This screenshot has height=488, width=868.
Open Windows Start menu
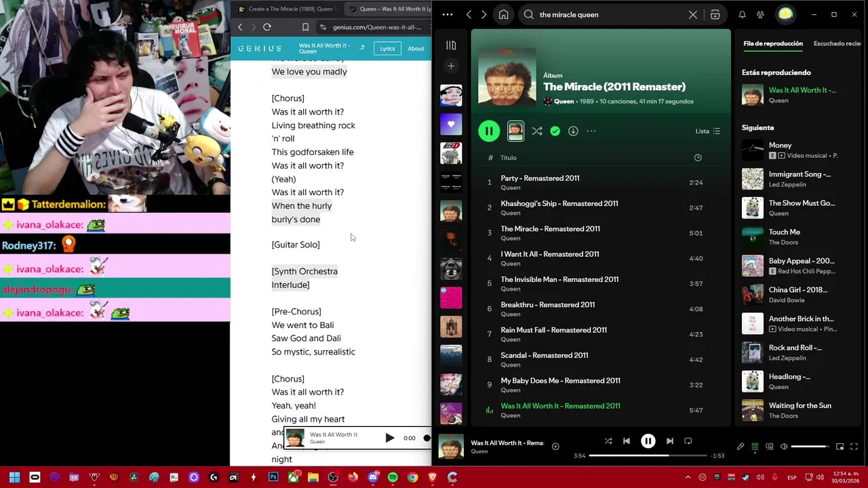pyautogui.click(x=14, y=477)
